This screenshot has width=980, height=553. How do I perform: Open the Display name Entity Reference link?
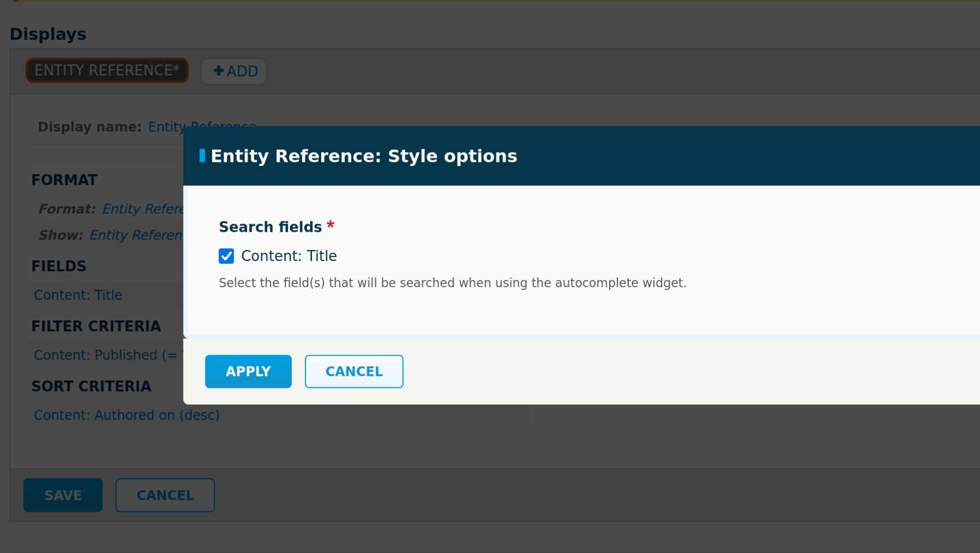tap(166, 127)
